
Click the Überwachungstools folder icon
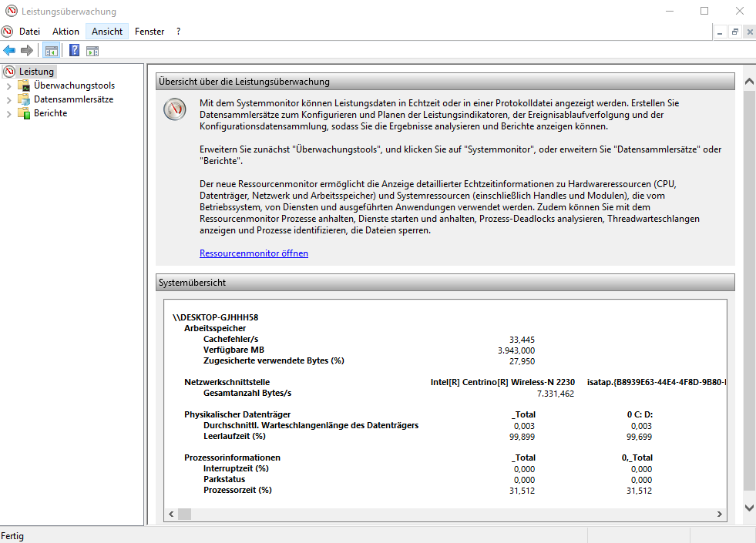[24, 85]
